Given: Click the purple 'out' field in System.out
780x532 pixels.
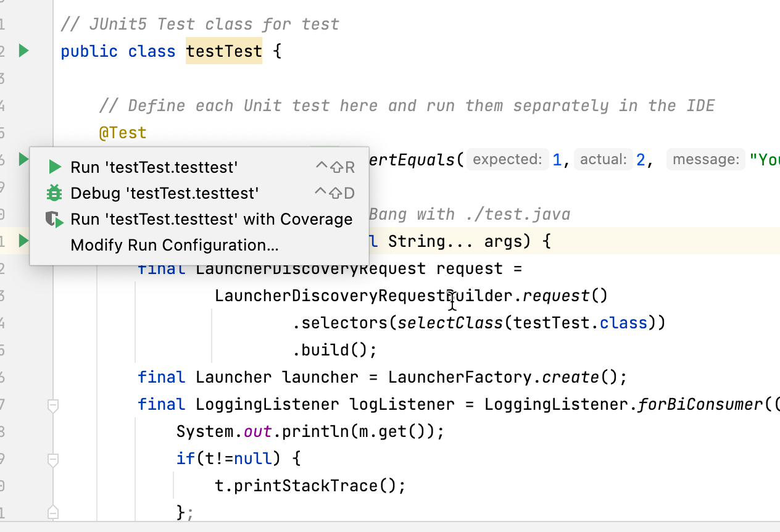Looking at the screenshot, I should (257, 431).
